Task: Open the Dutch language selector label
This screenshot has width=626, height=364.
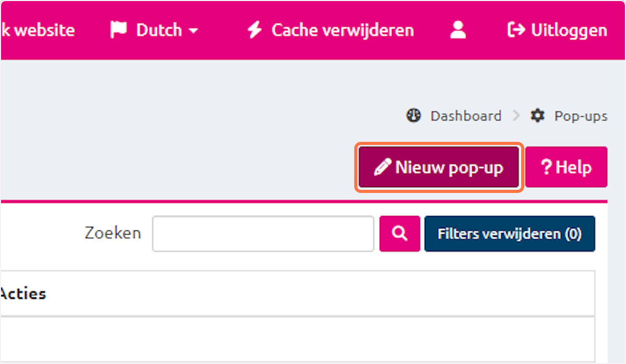Action: [x=158, y=30]
